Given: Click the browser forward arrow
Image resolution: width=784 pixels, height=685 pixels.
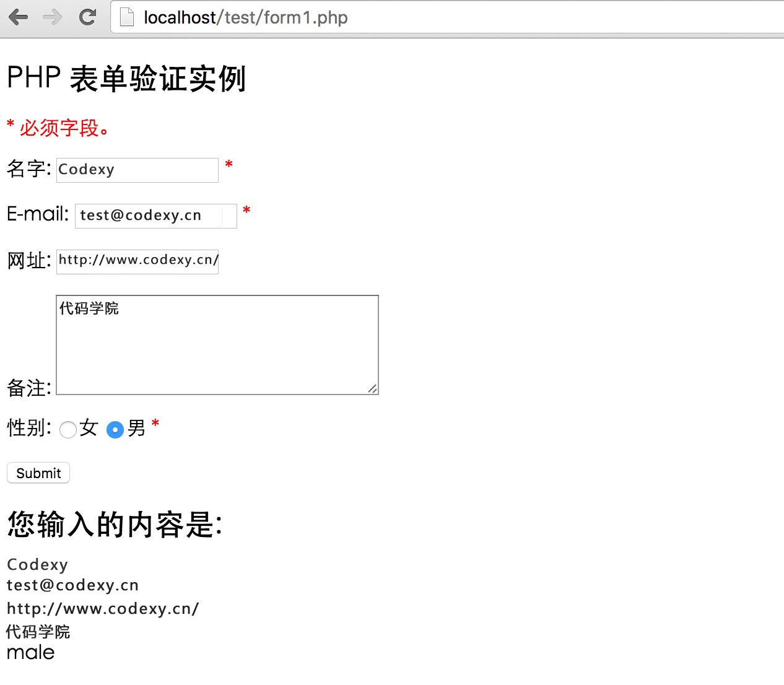Looking at the screenshot, I should pyautogui.click(x=53, y=17).
